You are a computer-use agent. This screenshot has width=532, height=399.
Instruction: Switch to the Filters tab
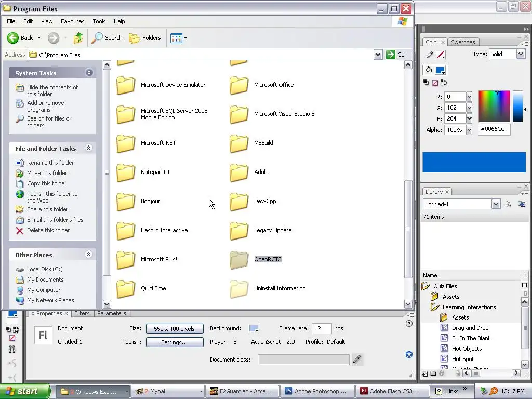pyautogui.click(x=82, y=313)
